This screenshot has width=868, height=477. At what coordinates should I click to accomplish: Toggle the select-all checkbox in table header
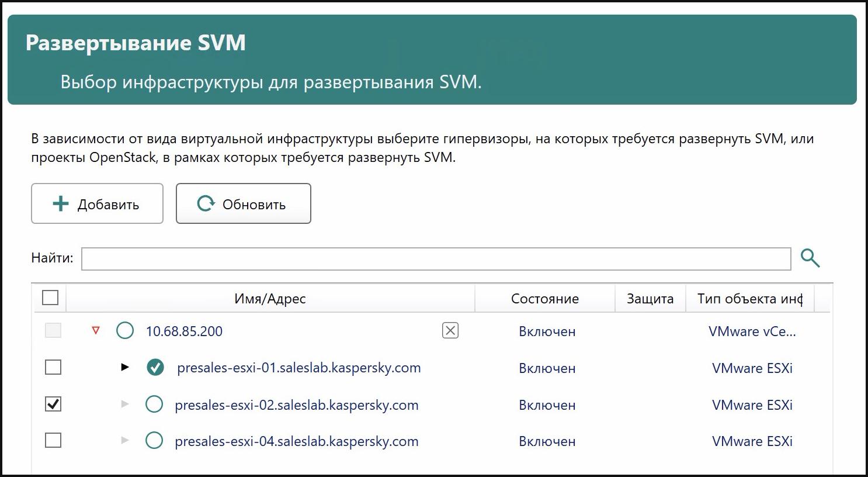[51, 298]
